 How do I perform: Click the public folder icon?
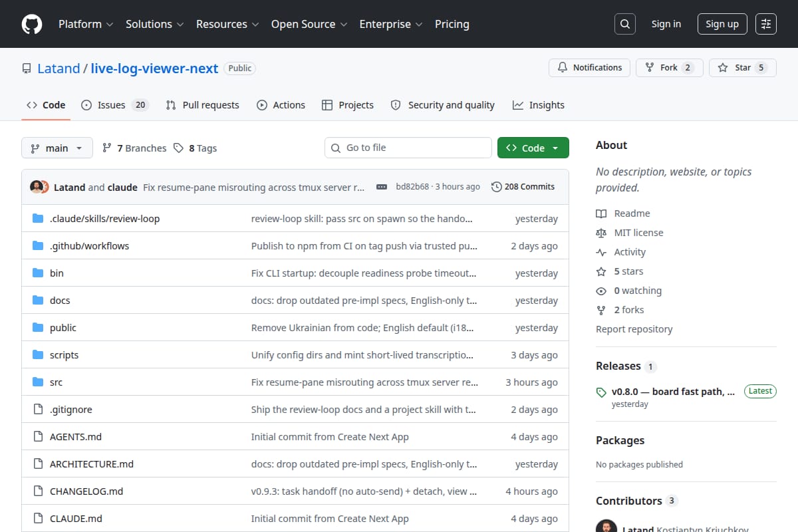point(38,328)
